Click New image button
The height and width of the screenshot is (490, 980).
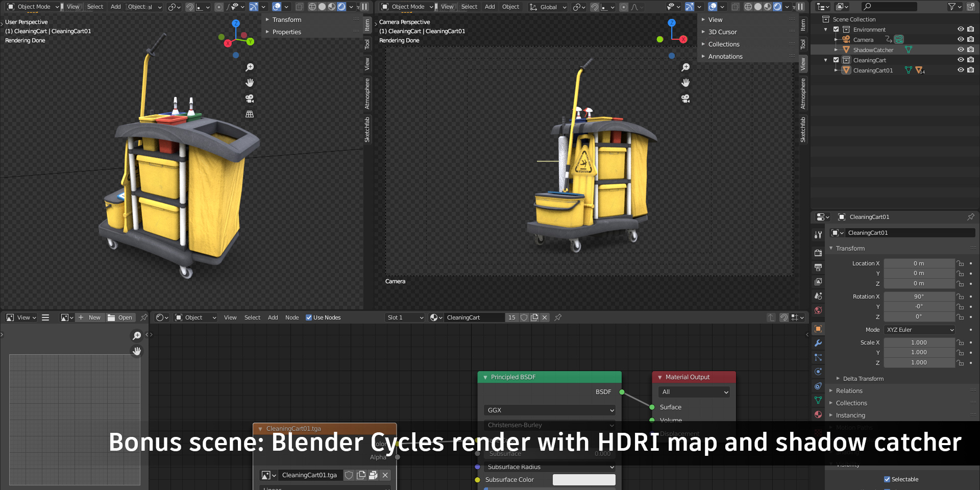tap(90, 317)
